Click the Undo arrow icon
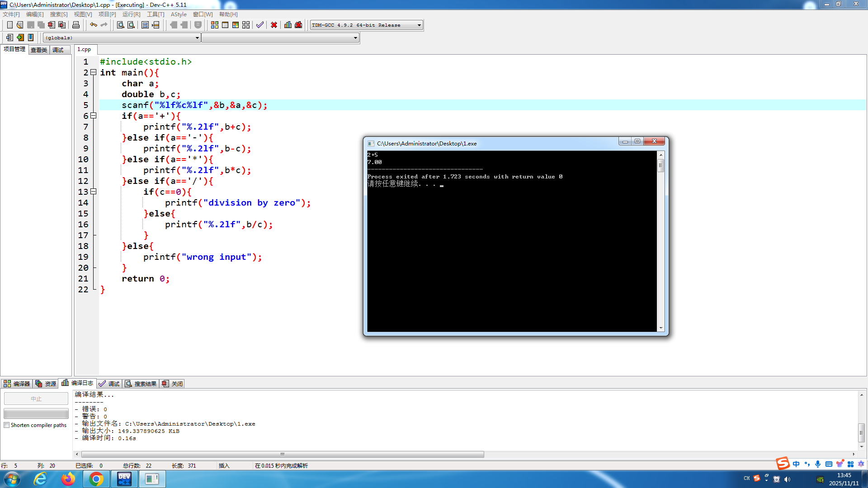This screenshot has width=868, height=488. point(93,25)
